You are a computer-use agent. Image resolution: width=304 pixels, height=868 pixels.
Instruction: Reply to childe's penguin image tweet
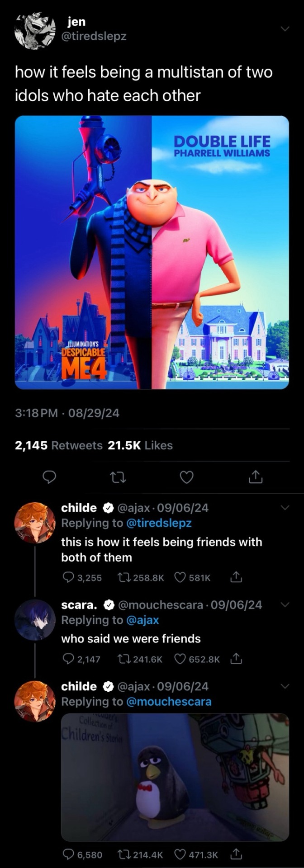pos(68,854)
